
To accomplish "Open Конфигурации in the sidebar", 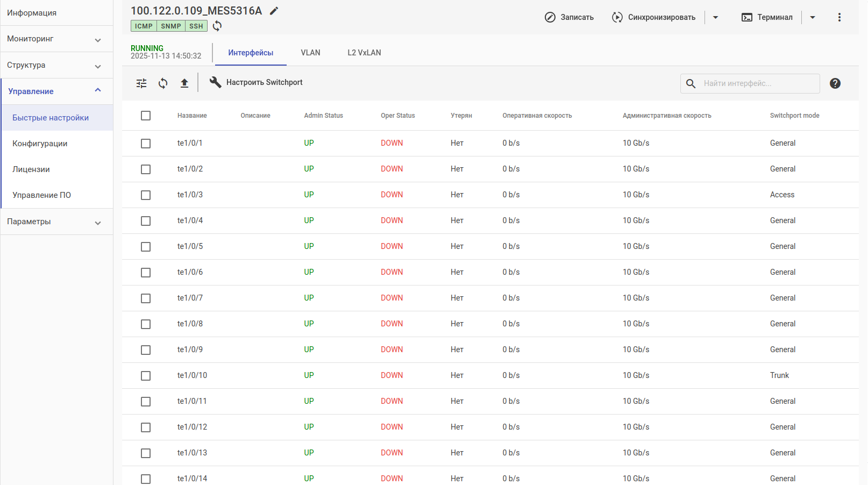I will click(x=40, y=144).
